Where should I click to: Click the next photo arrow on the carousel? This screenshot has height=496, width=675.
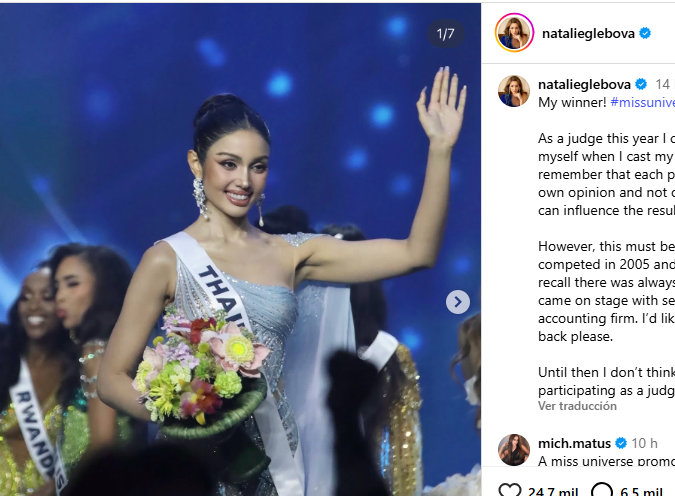[458, 302]
